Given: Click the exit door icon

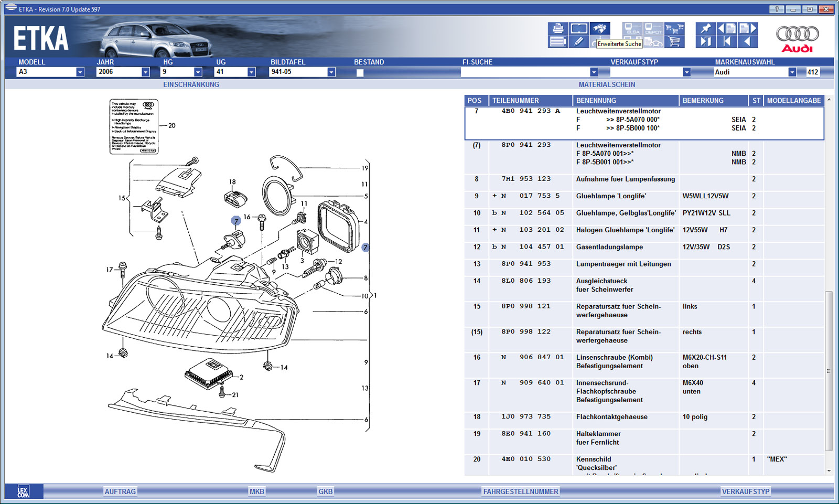Looking at the screenshot, I should click(706, 41).
